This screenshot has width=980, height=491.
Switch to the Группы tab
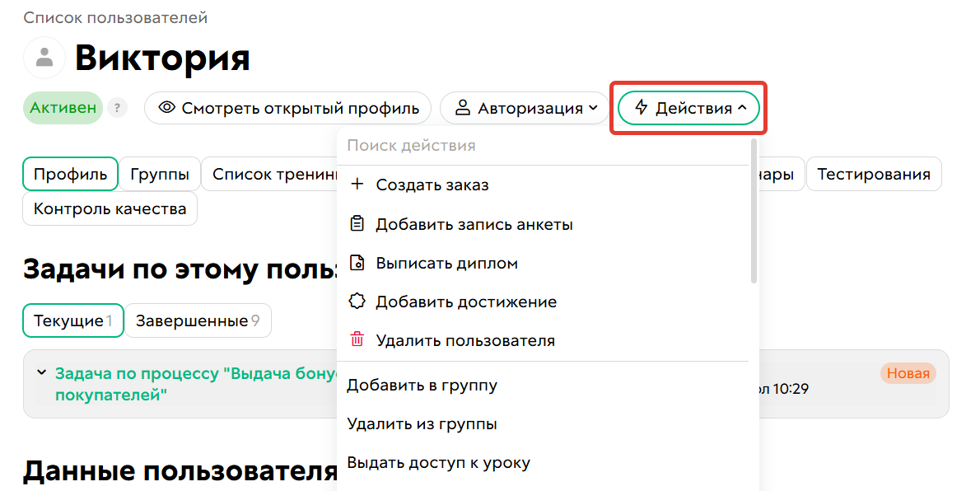pos(160,174)
